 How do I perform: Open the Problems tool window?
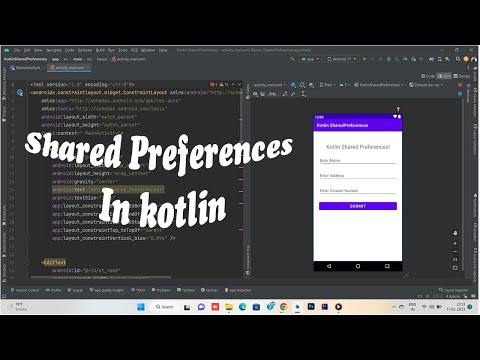coord(161,290)
